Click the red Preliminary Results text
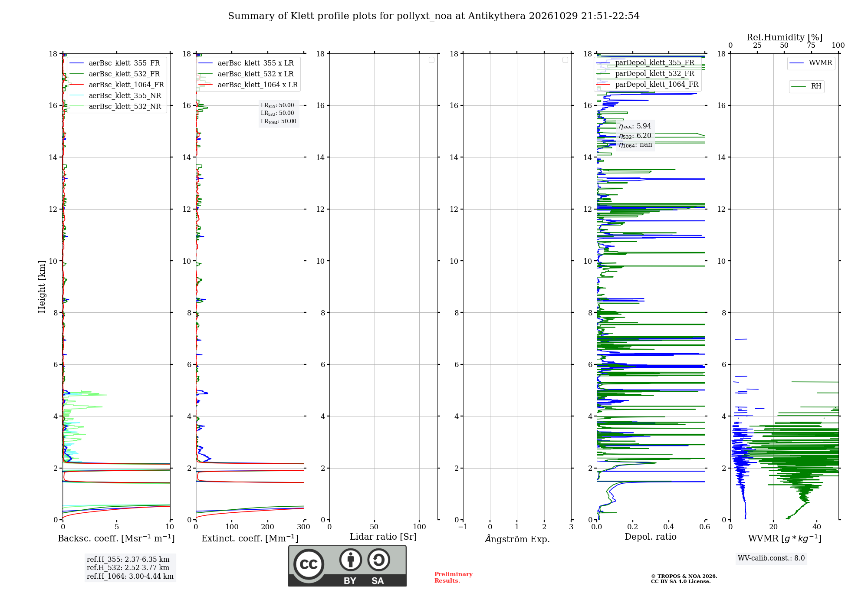 pyautogui.click(x=453, y=577)
